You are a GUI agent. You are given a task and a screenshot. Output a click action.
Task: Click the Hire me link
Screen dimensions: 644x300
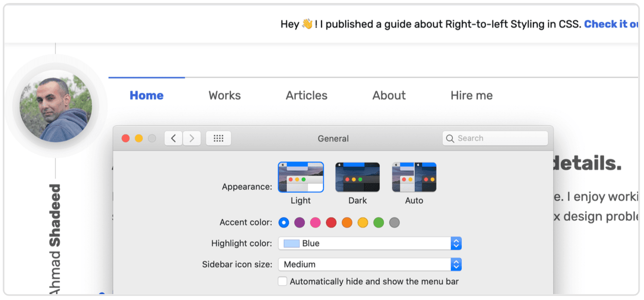coord(472,96)
